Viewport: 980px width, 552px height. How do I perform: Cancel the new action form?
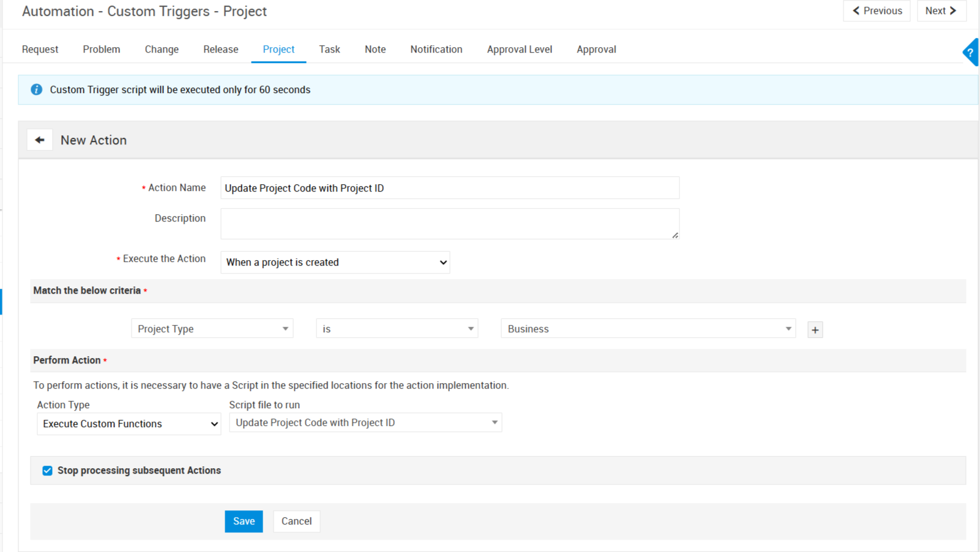click(296, 521)
